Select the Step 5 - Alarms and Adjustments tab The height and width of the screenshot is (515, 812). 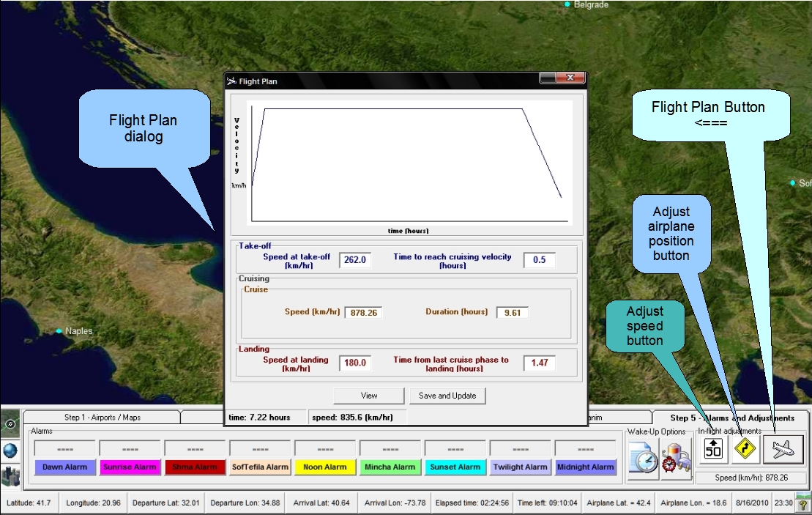(731, 418)
